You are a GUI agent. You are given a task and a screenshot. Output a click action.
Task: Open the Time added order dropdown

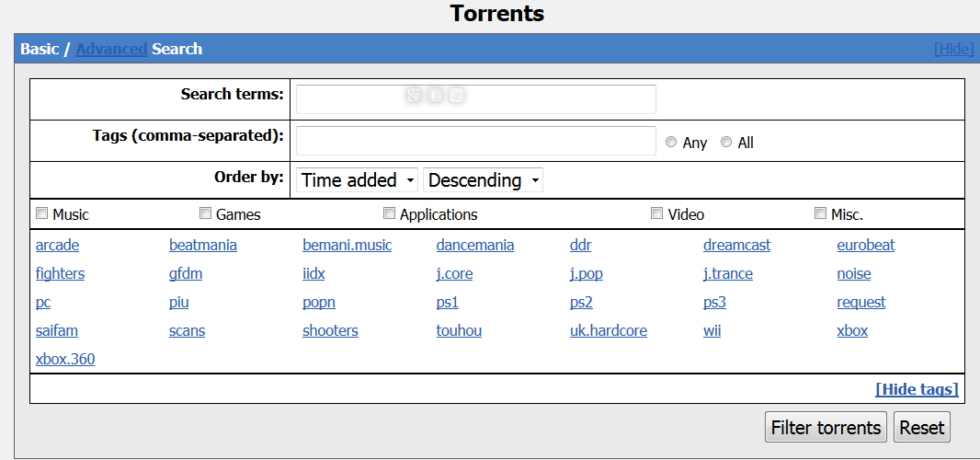(358, 180)
